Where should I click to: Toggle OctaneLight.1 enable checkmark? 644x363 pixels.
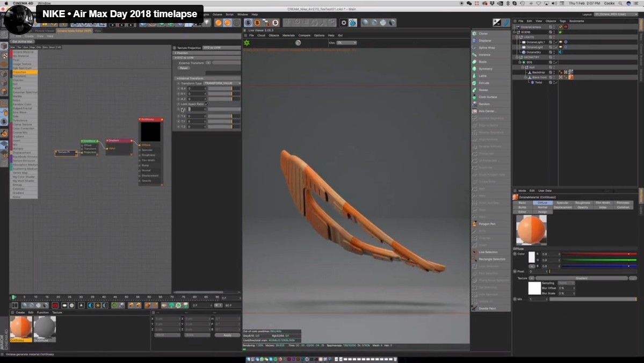(556, 42)
